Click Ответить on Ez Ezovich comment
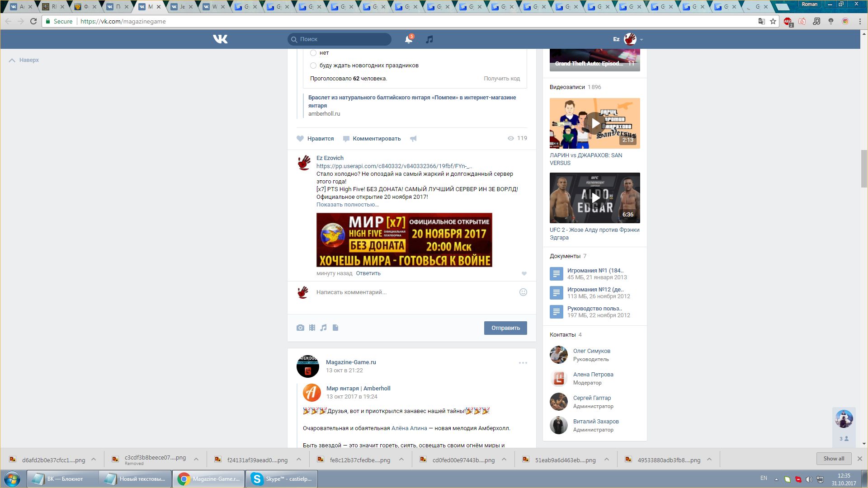This screenshot has height=488, width=868. click(368, 273)
